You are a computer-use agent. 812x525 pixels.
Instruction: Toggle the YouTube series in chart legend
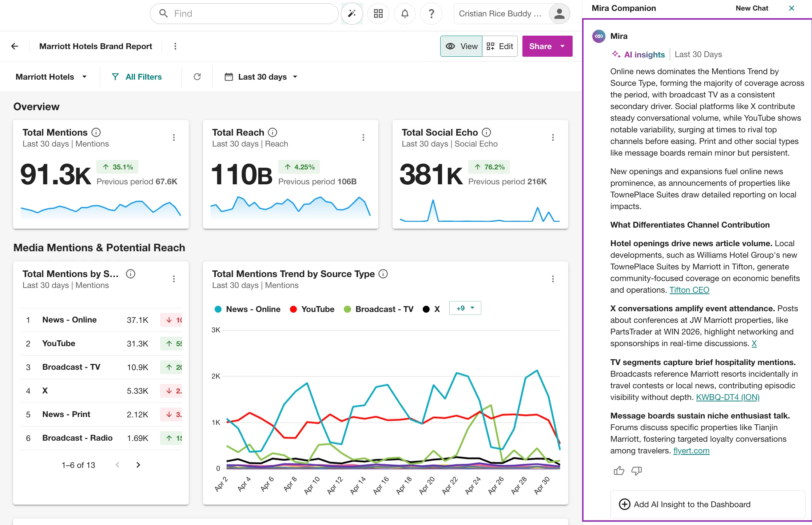pos(312,309)
